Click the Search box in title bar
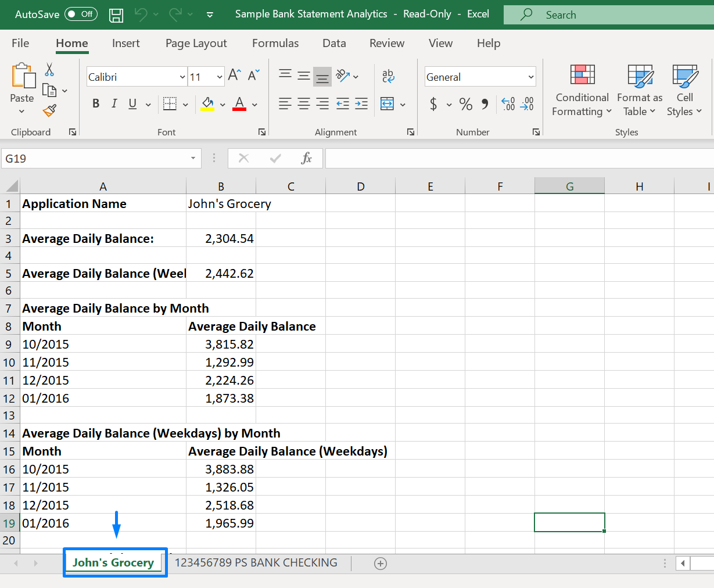The image size is (714, 588). click(608, 15)
